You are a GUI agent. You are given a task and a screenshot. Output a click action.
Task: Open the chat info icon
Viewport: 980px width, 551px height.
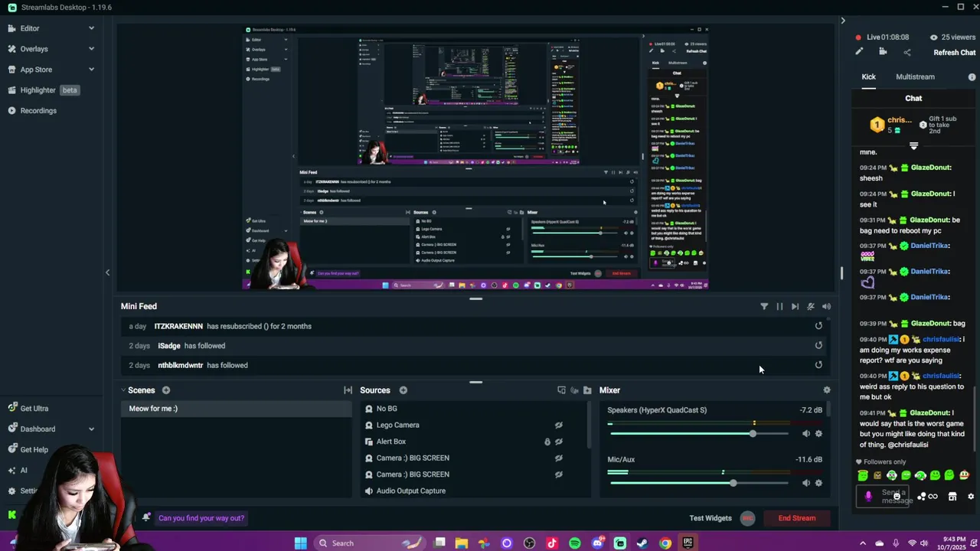[972, 77]
